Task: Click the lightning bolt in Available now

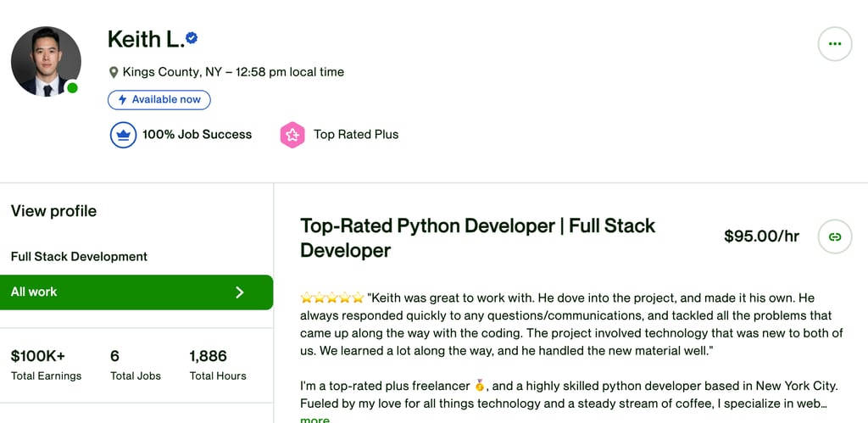Action: [x=122, y=100]
